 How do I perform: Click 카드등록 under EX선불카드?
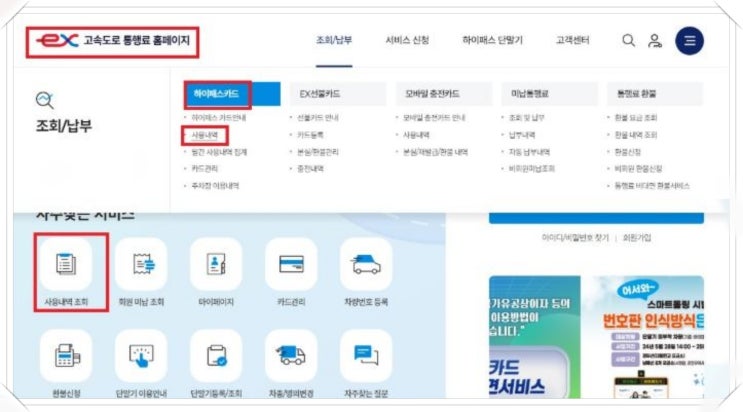pos(310,135)
